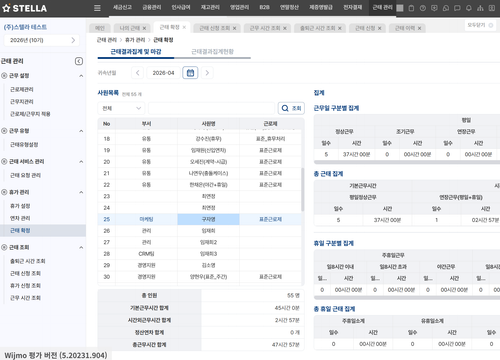Close the 출퇴근 시간 조회 tab
The image size is (500, 360).
click(x=340, y=28)
